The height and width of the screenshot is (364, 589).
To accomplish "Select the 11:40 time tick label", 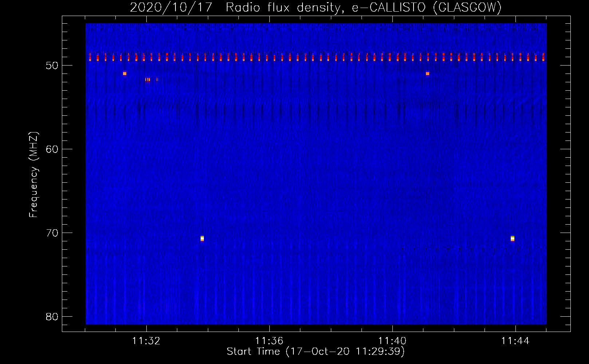I will [x=392, y=341].
